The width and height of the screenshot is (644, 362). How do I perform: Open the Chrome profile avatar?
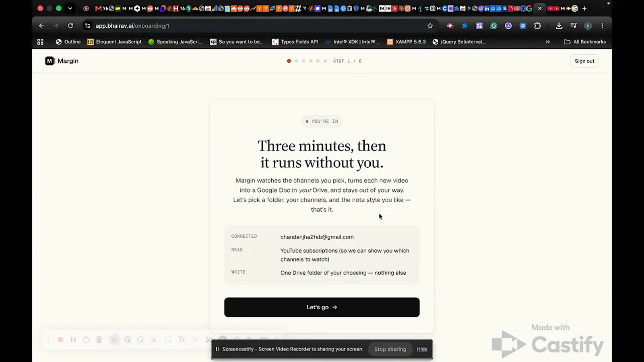point(588,26)
